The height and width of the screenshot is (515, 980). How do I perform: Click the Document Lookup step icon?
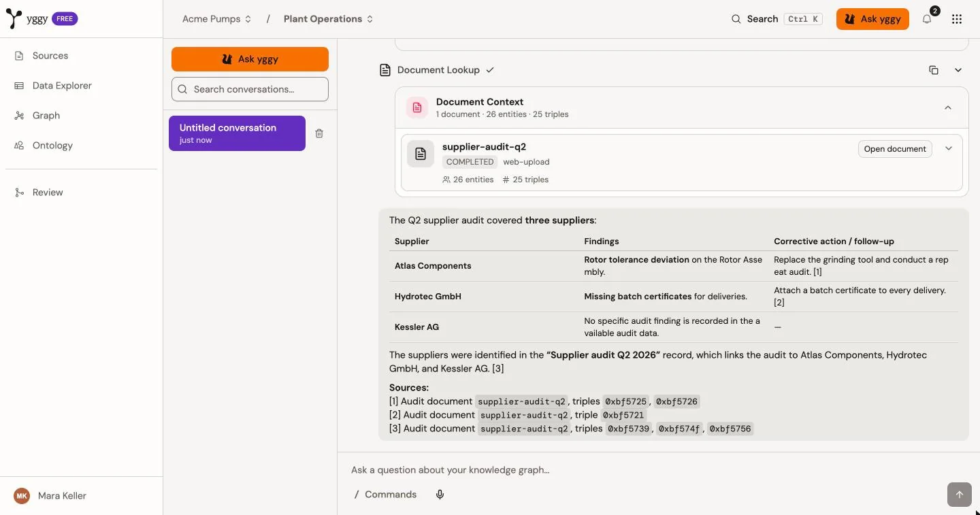tap(385, 70)
